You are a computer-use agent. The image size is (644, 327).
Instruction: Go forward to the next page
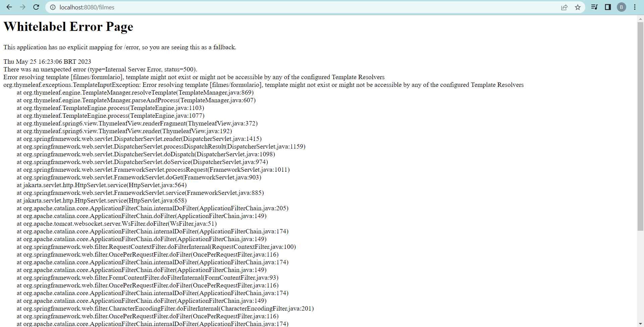(23, 7)
